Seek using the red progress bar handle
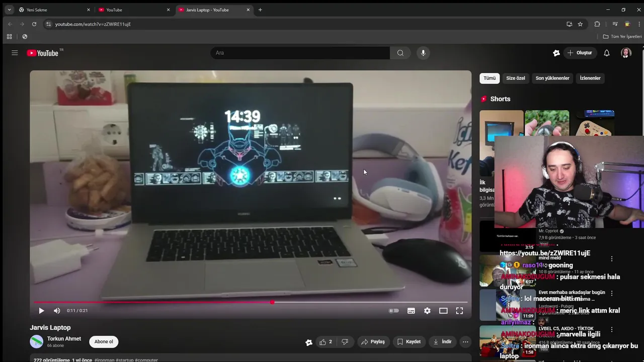The height and width of the screenshot is (362, 644). (272, 302)
